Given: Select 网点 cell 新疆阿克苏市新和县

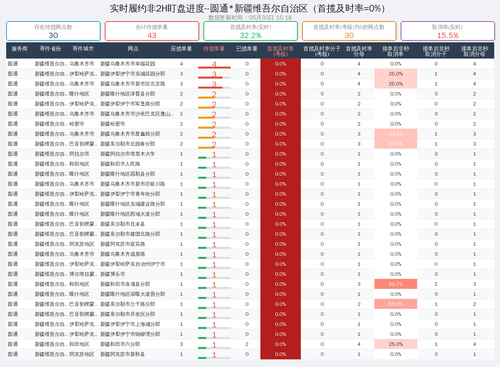Looking at the screenshot, I should click(123, 354).
